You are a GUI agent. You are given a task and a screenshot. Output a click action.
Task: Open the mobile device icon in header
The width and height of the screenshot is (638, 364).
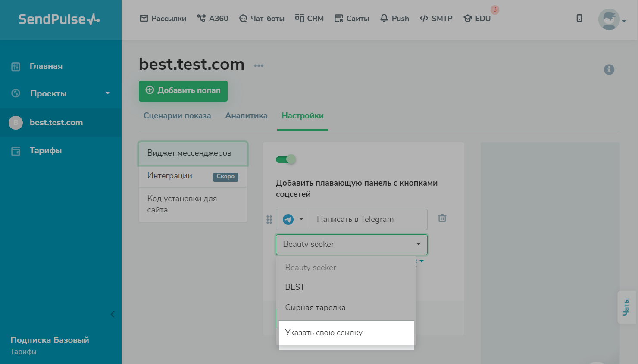(x=579, y=18)
